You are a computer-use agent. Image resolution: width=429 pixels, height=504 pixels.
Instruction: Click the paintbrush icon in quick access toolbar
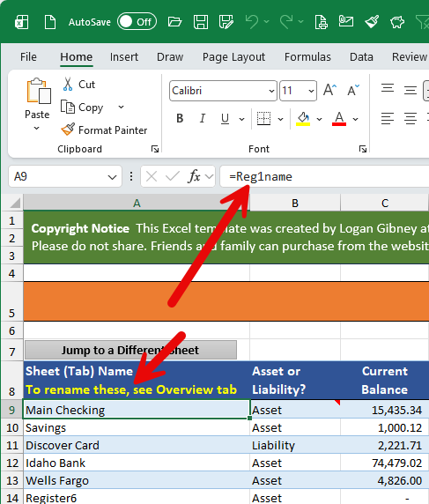[x=372, y=22]
